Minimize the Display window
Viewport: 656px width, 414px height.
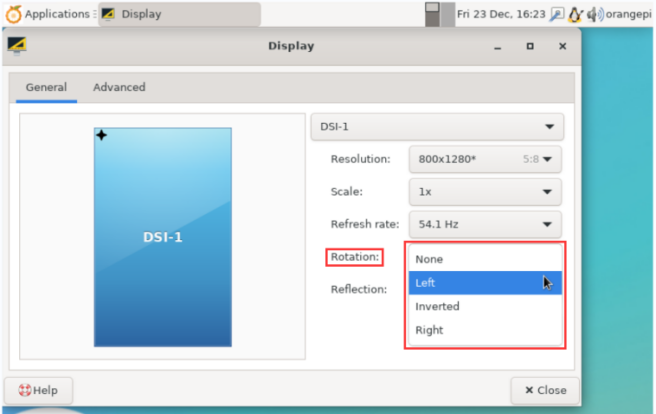[497, 46]
